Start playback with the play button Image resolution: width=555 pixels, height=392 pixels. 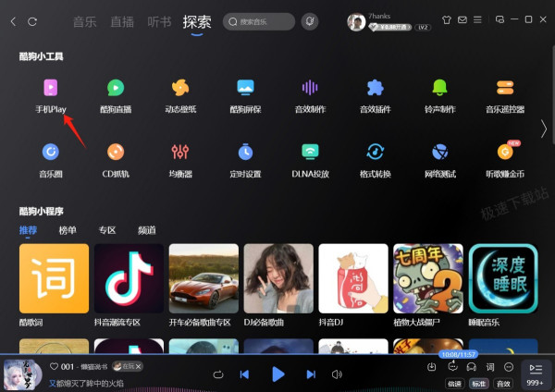pyautogui.click(x=278, y=374)
